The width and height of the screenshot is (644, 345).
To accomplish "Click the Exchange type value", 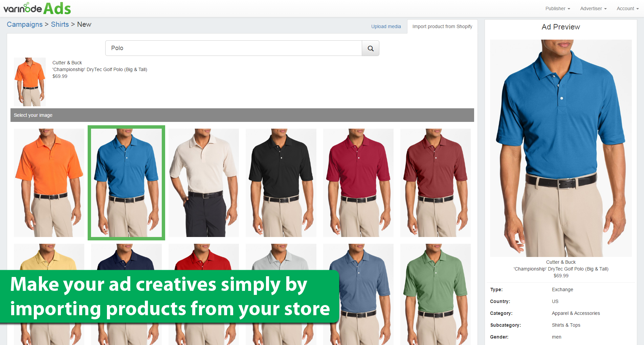I will (562, 289).
